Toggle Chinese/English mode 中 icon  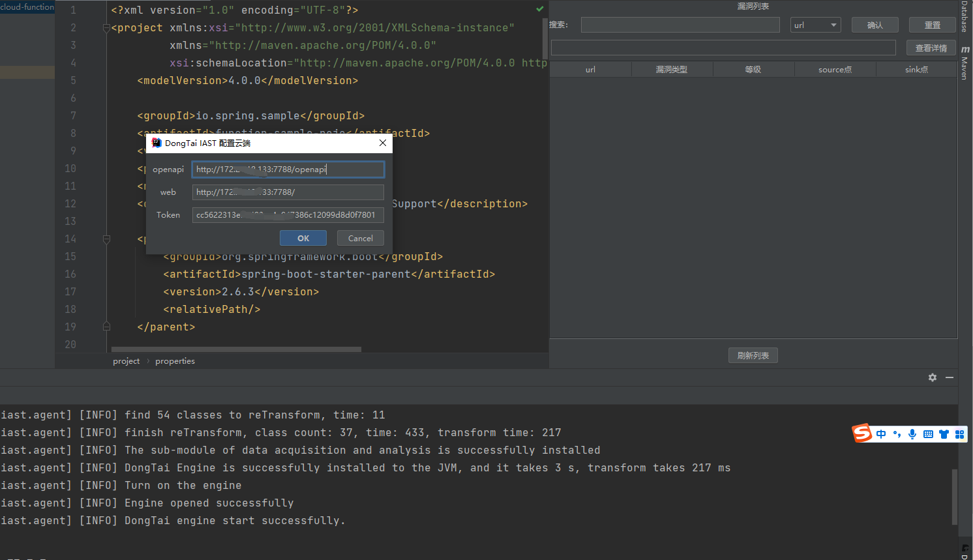click(881, 434)
